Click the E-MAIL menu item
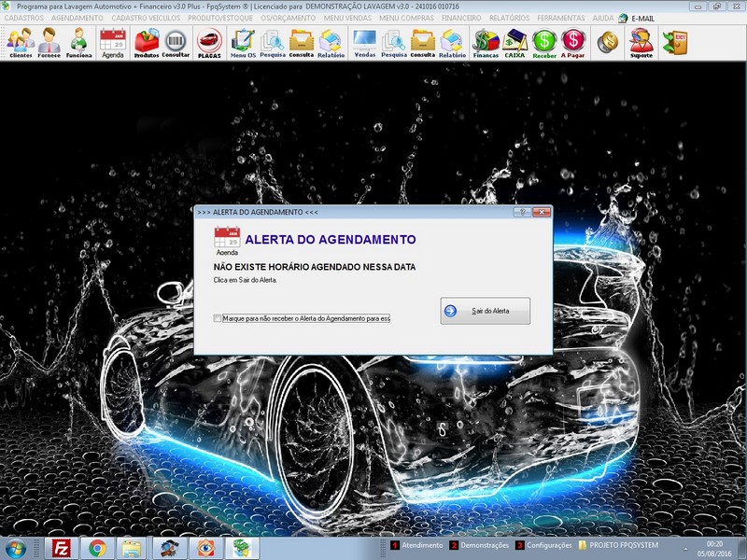The width and height of the screenshot is (747, 560). click(637, 19)
